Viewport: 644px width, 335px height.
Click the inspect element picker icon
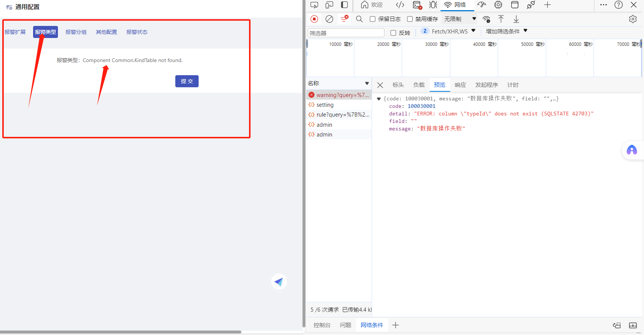coord(314,5)
